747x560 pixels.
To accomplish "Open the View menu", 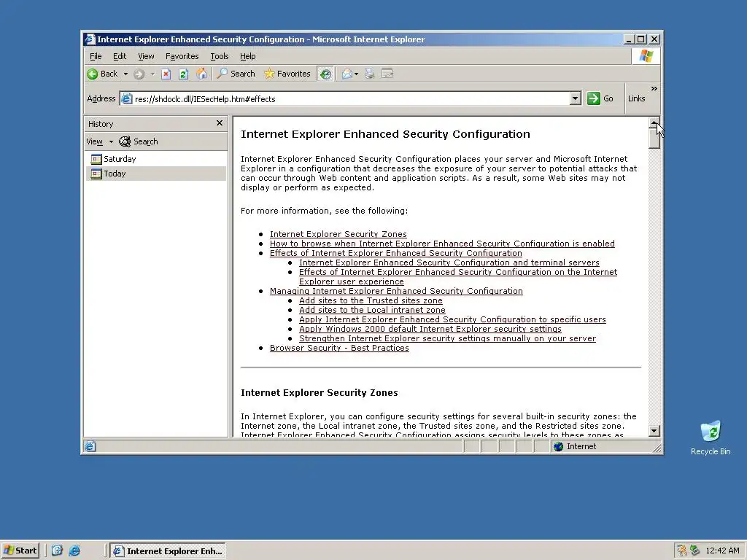I will (146, 56).
